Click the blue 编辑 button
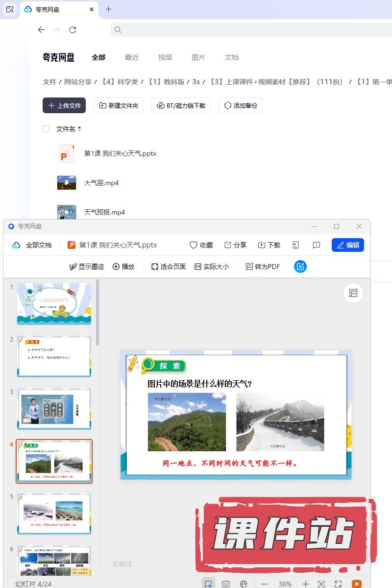 (x=347, y=245)
